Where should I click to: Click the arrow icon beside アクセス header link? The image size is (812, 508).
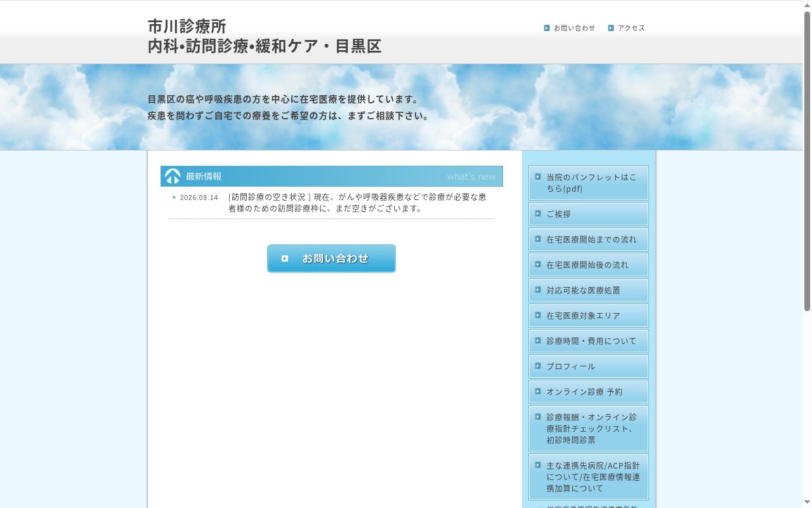coord(611,28)
